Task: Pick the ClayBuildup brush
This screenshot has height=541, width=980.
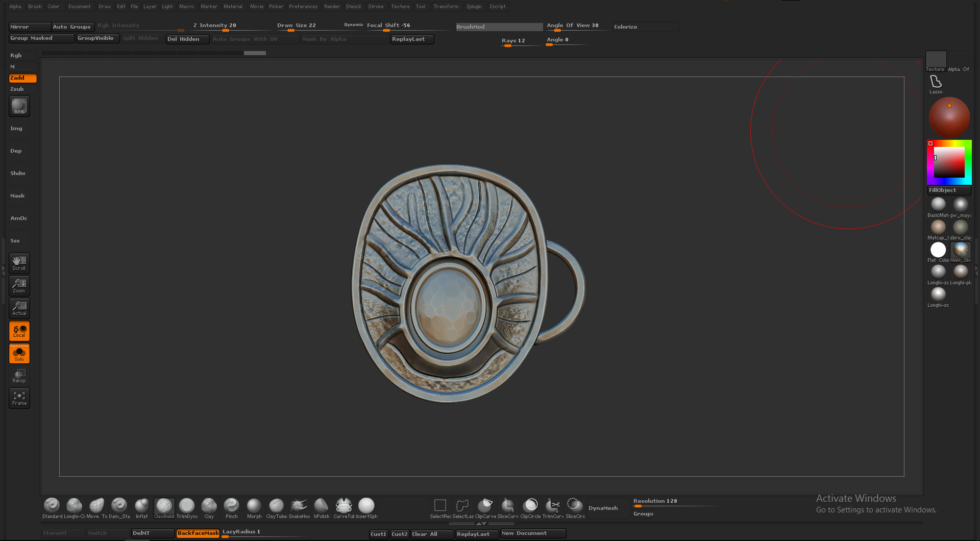Action: pos(164,508)
